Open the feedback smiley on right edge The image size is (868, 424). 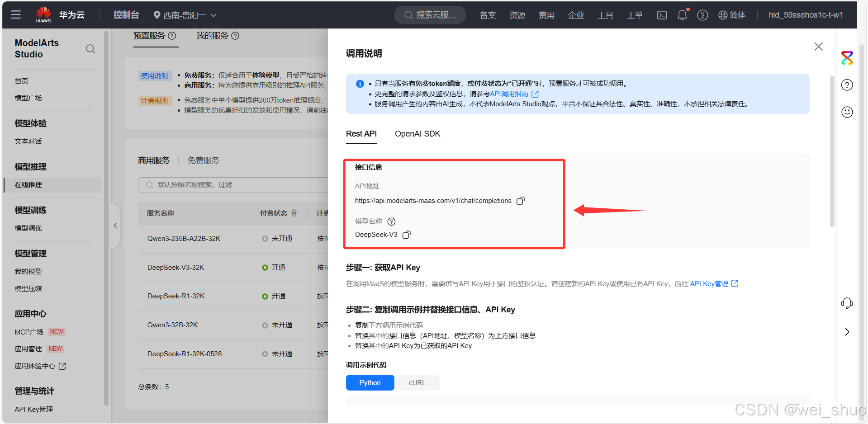(847, 112)
